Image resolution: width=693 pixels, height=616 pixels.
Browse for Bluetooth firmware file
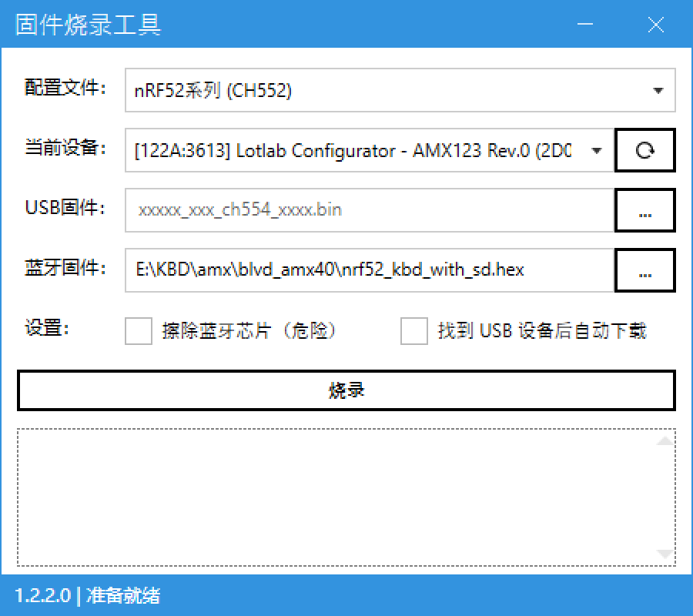(644, 270)
